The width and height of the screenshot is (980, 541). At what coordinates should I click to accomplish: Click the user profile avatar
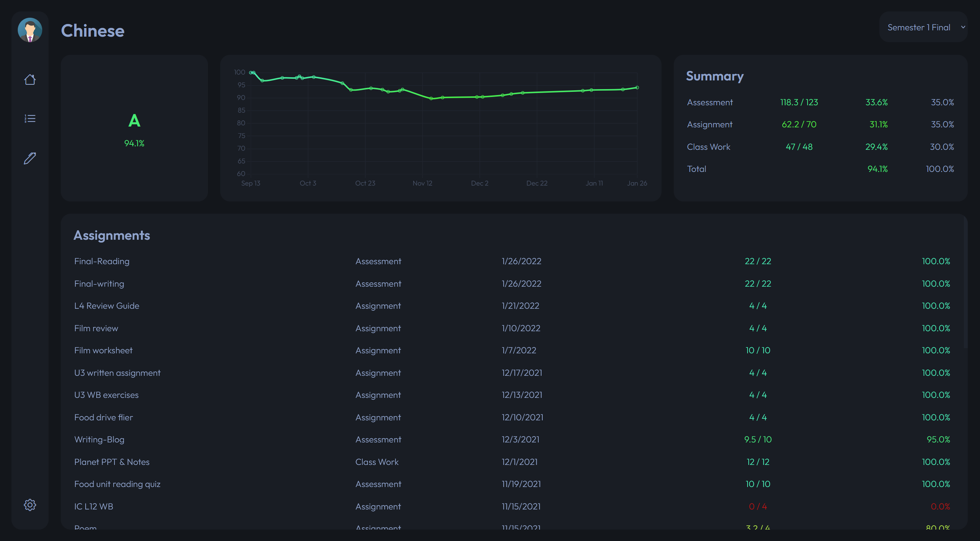pos(30,30)
